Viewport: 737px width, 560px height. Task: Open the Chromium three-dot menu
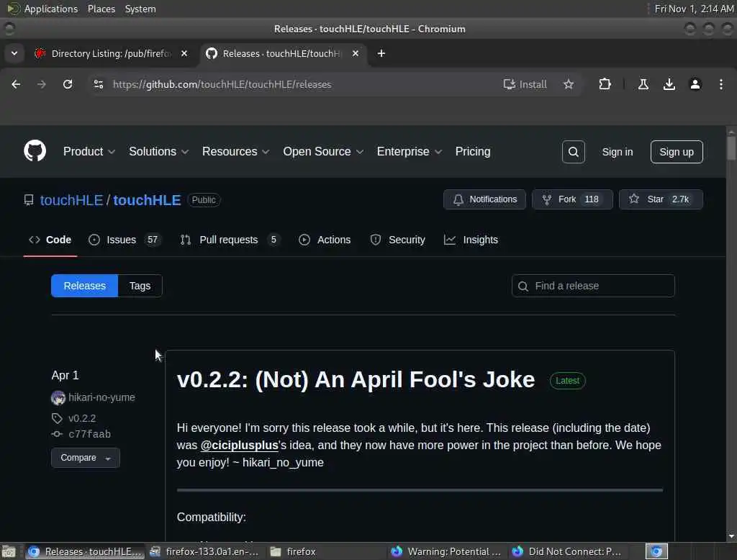point(720,84)
